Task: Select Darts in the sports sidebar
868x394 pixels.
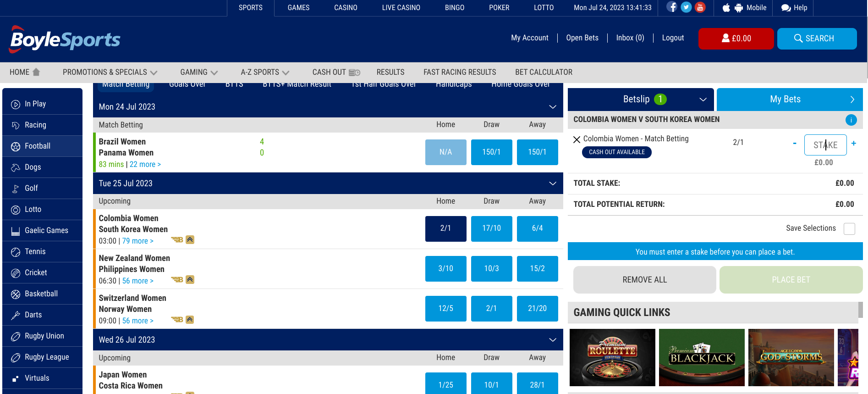Action: (42, 315)
